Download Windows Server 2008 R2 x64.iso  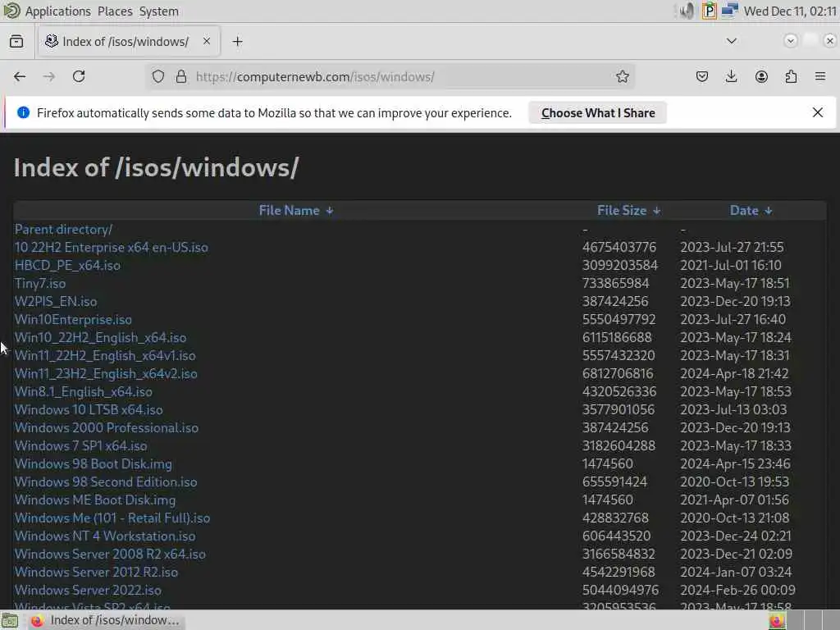pyautogui.click(x=111, y=555)
